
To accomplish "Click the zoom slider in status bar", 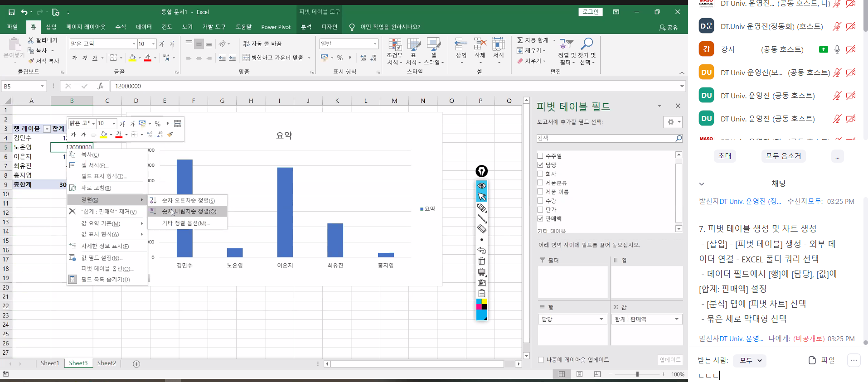I will point(637,374).
